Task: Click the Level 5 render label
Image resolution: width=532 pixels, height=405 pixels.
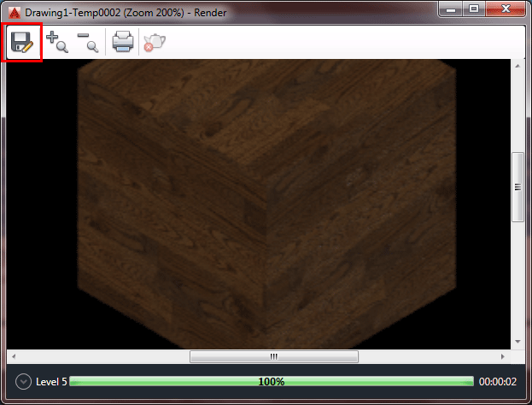Action: coord(51,382)
